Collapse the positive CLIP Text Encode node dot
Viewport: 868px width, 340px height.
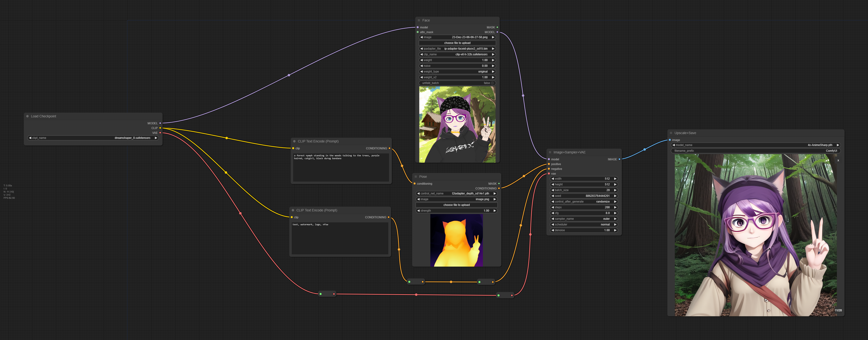pos(294,141)
